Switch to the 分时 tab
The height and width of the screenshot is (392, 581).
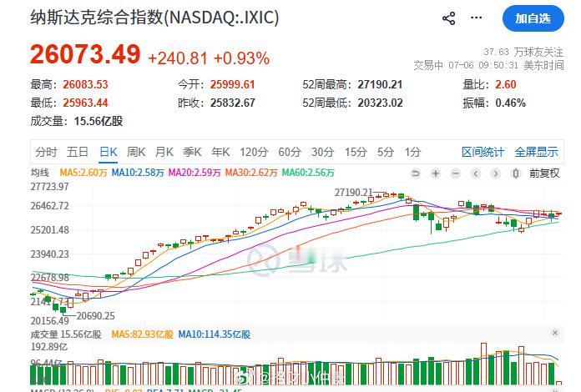click(x=46, y=152)
